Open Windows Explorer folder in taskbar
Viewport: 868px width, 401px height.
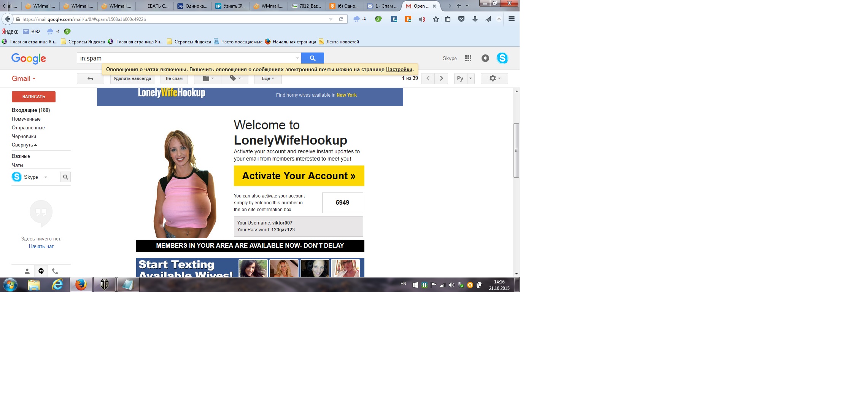pyautogui.click(x=33, y=285)
